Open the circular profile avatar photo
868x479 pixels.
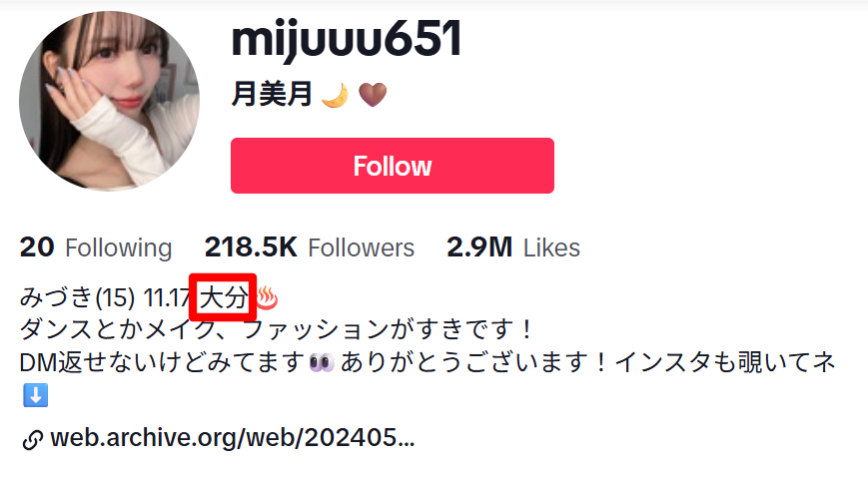coord(109,101)
